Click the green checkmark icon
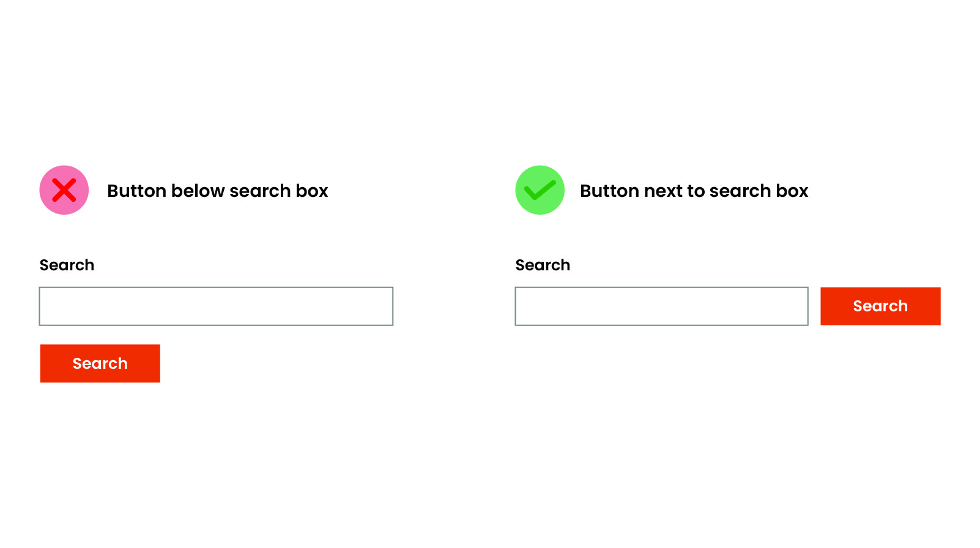Image resolution: width=980 pixels, height=548 pixels. pos(540,191)
